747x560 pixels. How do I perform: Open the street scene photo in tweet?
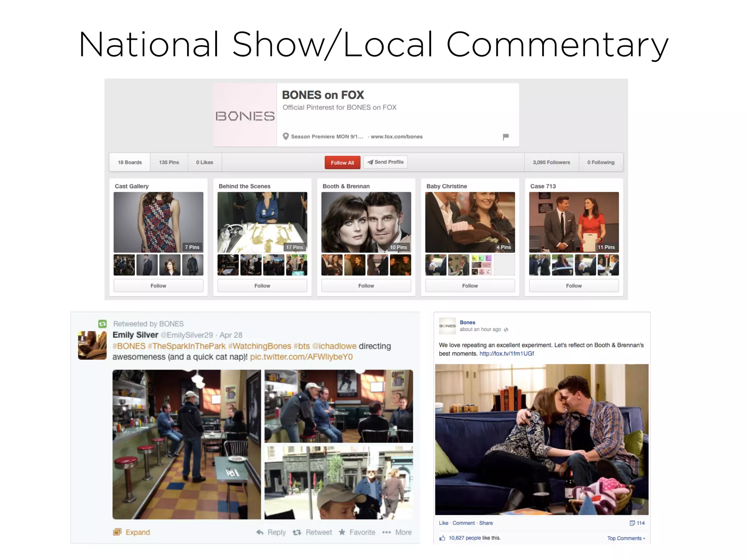pos(339,483)
